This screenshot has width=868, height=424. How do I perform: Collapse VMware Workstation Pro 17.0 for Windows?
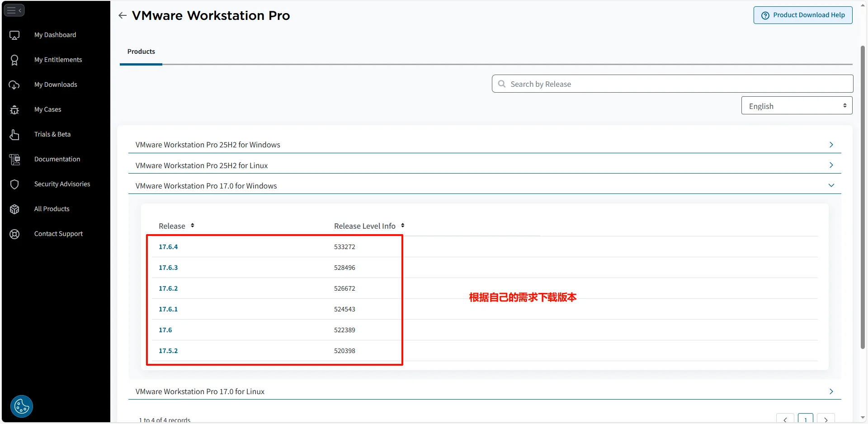[x=831, y=186]
